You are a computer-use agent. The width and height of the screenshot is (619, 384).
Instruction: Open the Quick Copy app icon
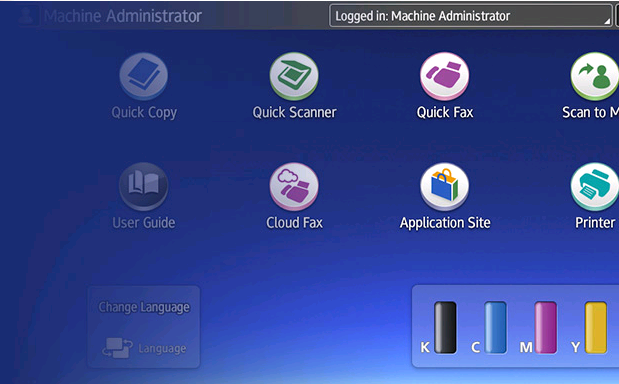(x=144, y=76)
